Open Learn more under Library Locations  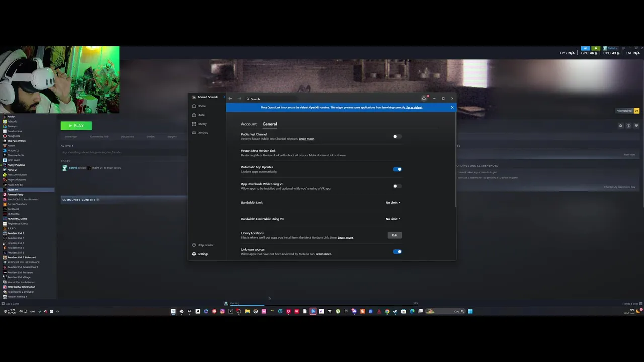(345, 238)
